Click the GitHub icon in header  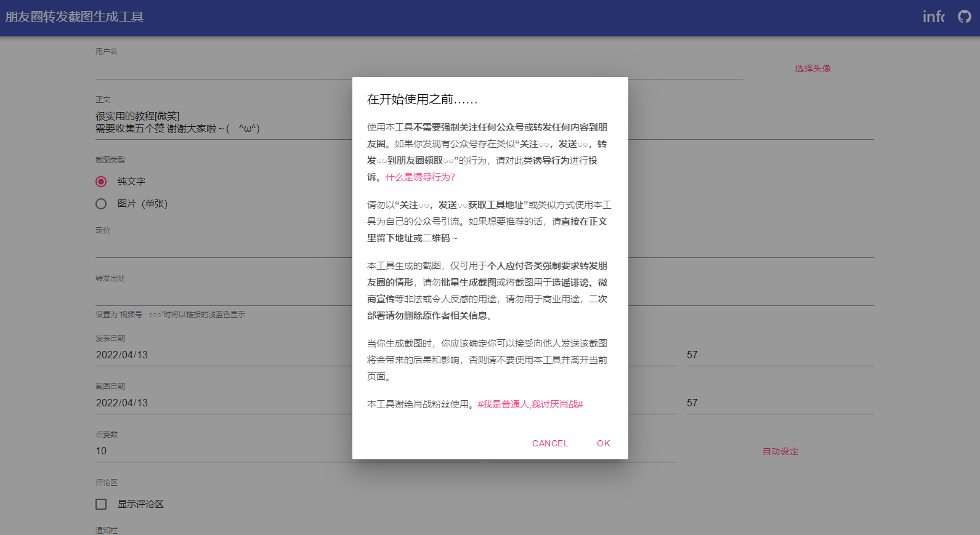pos(964,17)
